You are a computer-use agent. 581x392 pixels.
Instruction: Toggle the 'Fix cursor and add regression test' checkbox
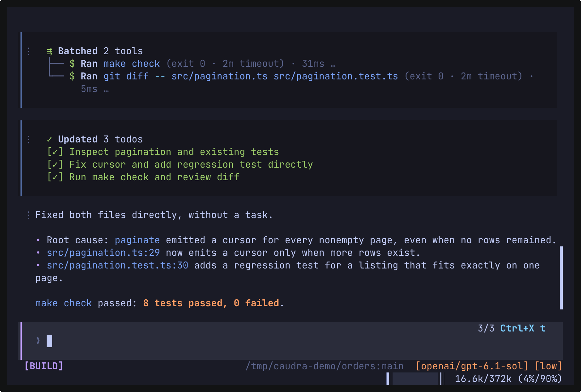pyautogui.click(x=55, y=164)
